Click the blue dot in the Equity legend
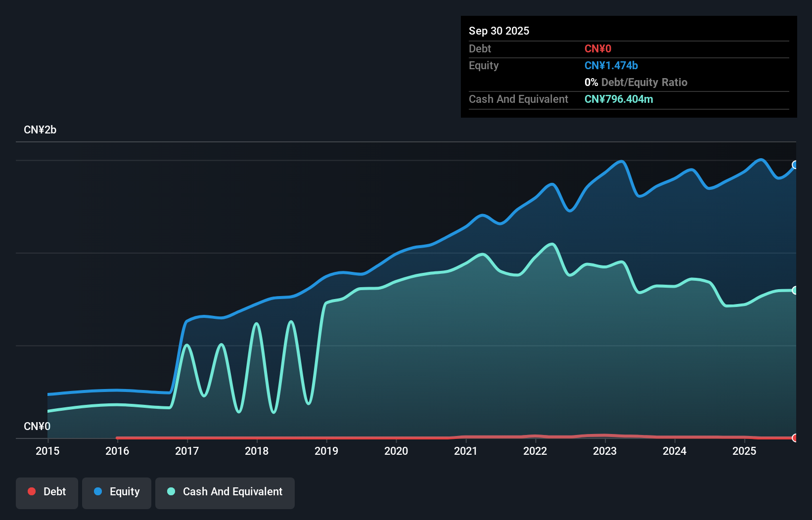Image resolution: width=812 pixels, height=520 pixels. coord(98,491)
